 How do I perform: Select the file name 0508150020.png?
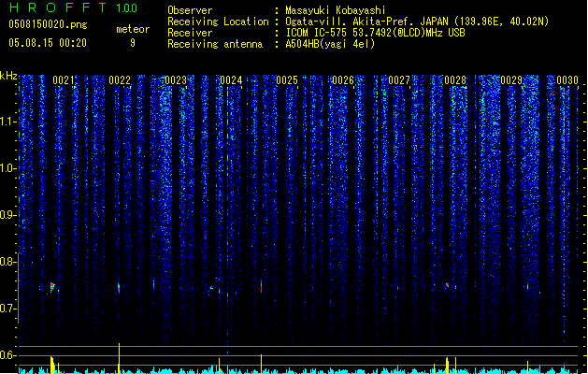coord(48,25)
